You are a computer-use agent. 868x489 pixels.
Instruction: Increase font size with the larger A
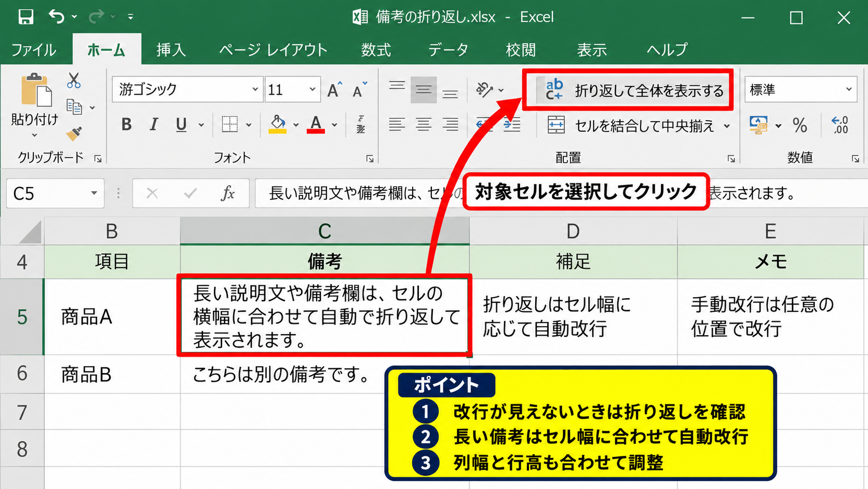[x=335, y=90]
